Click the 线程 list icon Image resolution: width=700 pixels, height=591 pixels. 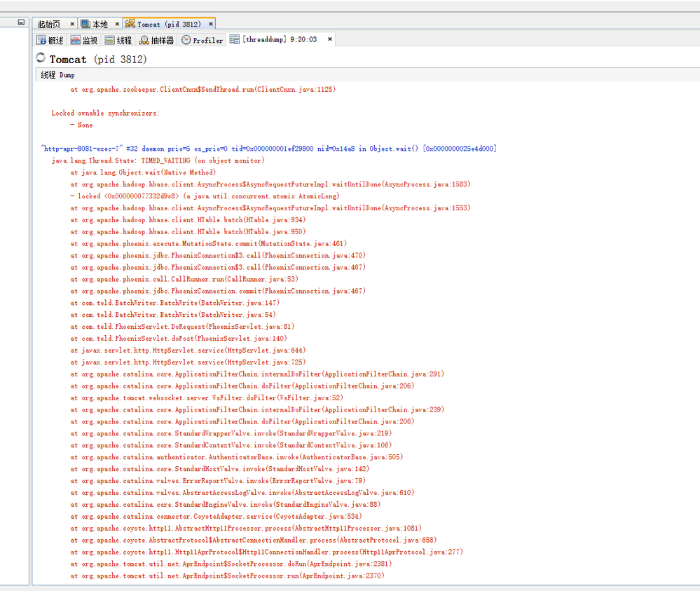(109, 40)
